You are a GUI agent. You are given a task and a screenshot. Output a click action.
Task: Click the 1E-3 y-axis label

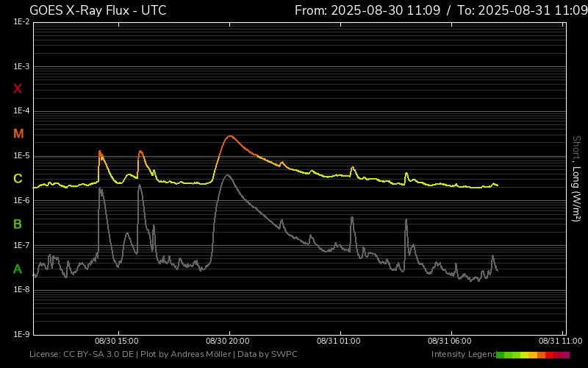[x=21, y=66]
